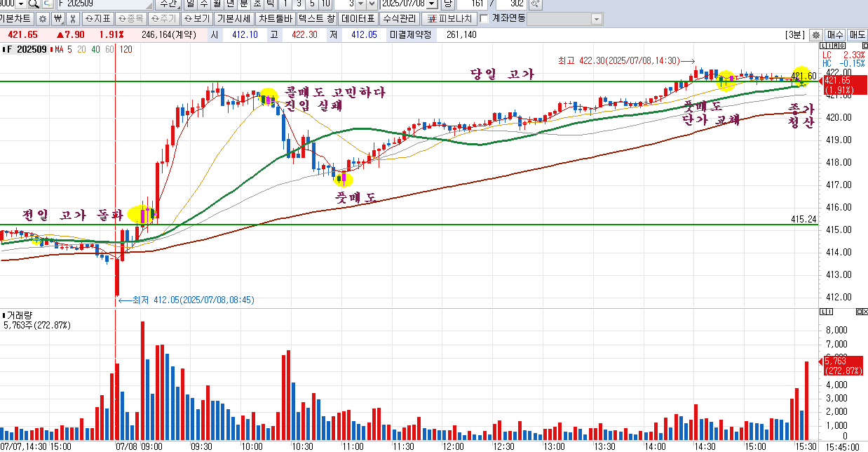Open the 데이터표 tab
868x452 pixels.
pyautogui.click(x=358, y=18)
